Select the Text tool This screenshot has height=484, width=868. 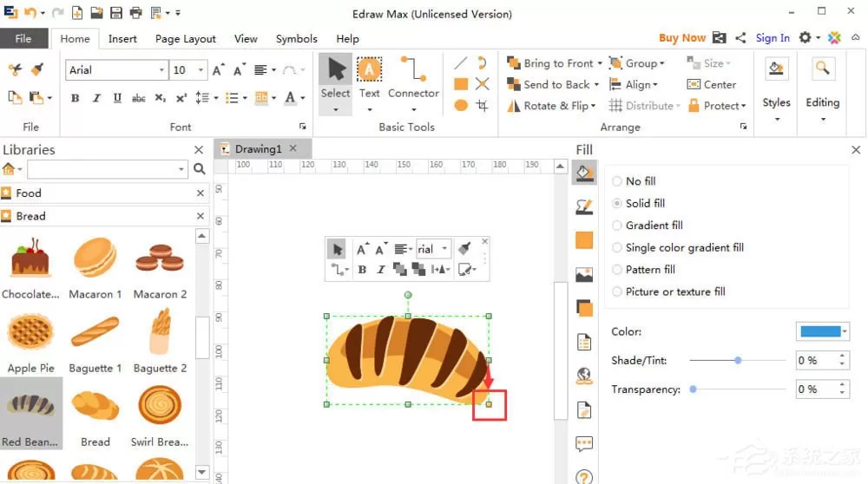[369, 78]
